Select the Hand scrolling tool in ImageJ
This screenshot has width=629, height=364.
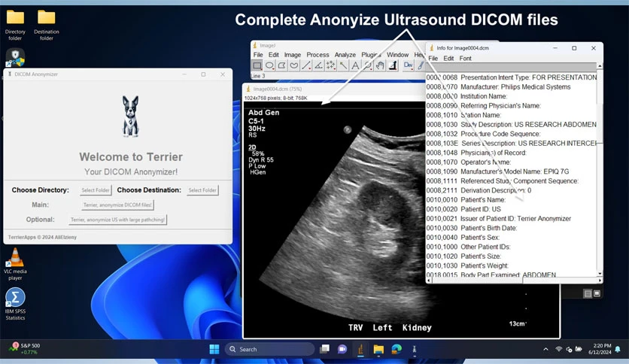coord(380,65)
